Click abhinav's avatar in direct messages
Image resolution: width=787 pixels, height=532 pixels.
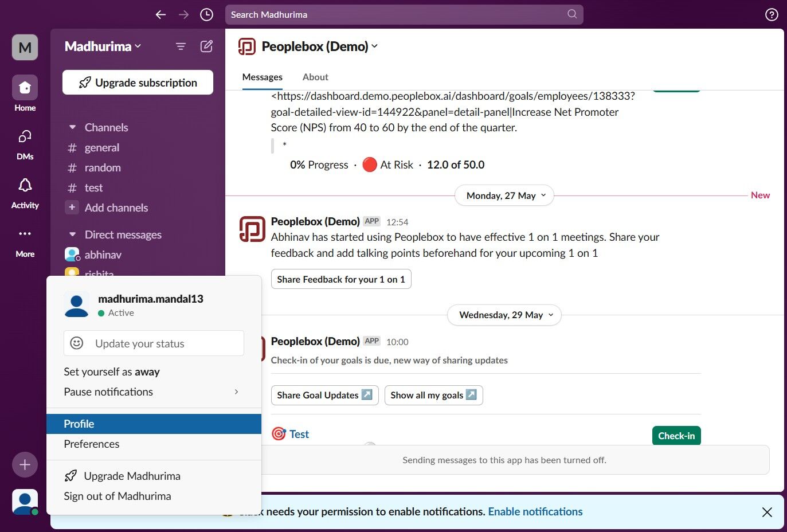click(72, 255)
